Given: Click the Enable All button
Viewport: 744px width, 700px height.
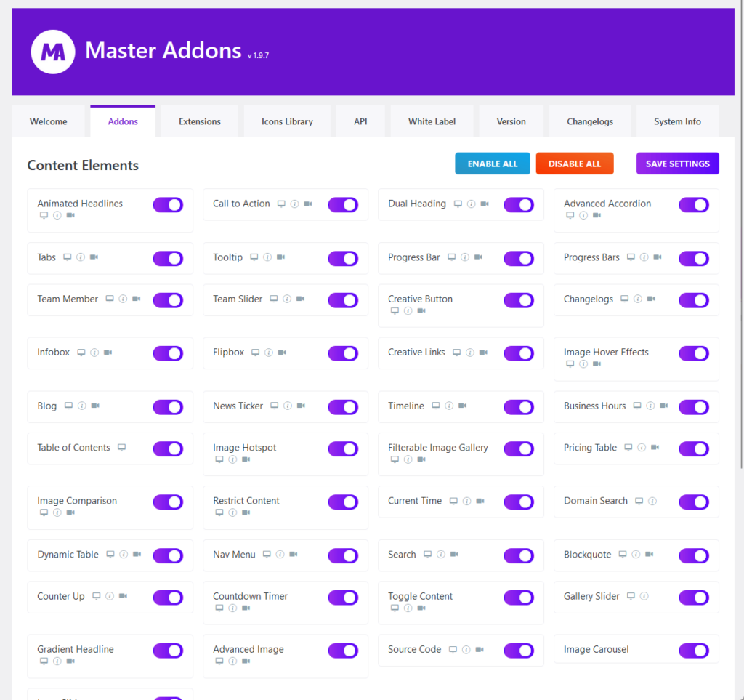Looking at the screenshot, I should [x=493, y=164].
